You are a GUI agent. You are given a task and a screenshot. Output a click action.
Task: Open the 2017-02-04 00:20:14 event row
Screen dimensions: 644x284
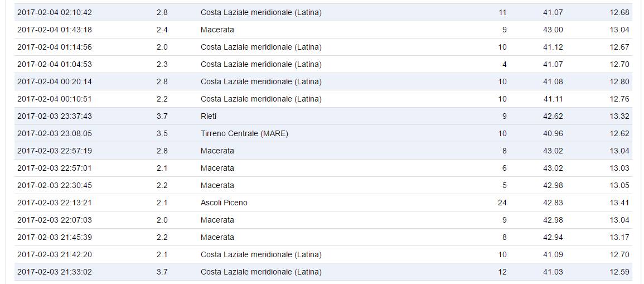pos(55,81)
